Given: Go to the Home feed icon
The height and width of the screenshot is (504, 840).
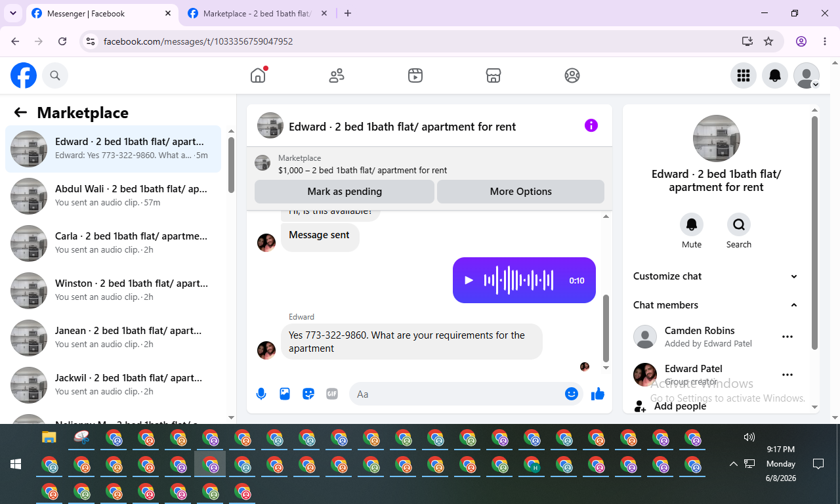Looking at the screenshot, I should click(x=258, y=75).
